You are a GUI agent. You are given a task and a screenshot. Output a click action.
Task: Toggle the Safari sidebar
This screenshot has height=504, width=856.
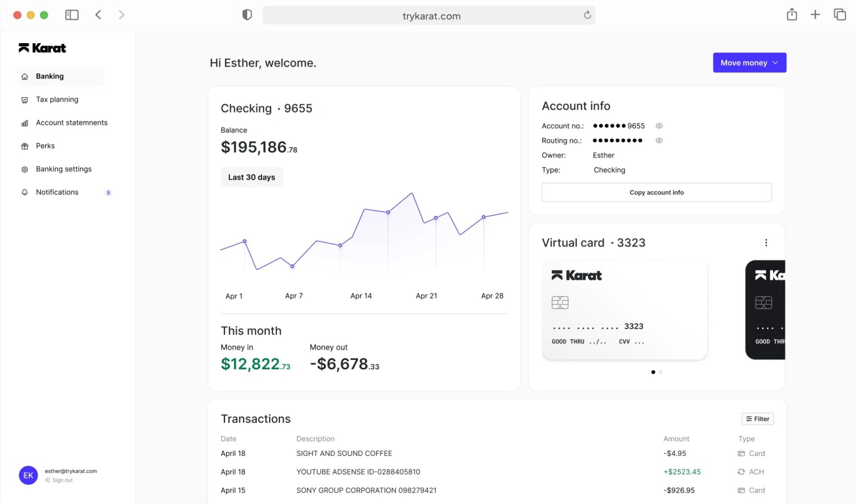(71, 15)
